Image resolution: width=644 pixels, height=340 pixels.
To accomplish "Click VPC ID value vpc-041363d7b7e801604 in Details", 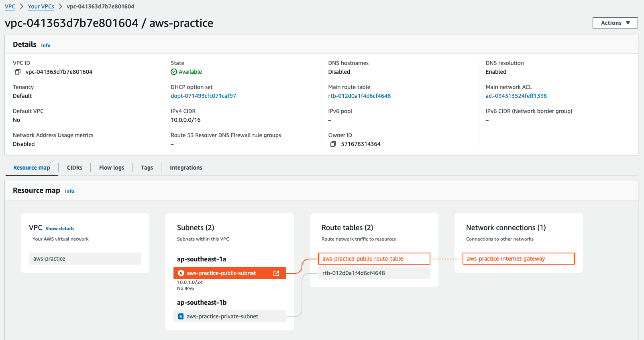I will tap(59, 72).
